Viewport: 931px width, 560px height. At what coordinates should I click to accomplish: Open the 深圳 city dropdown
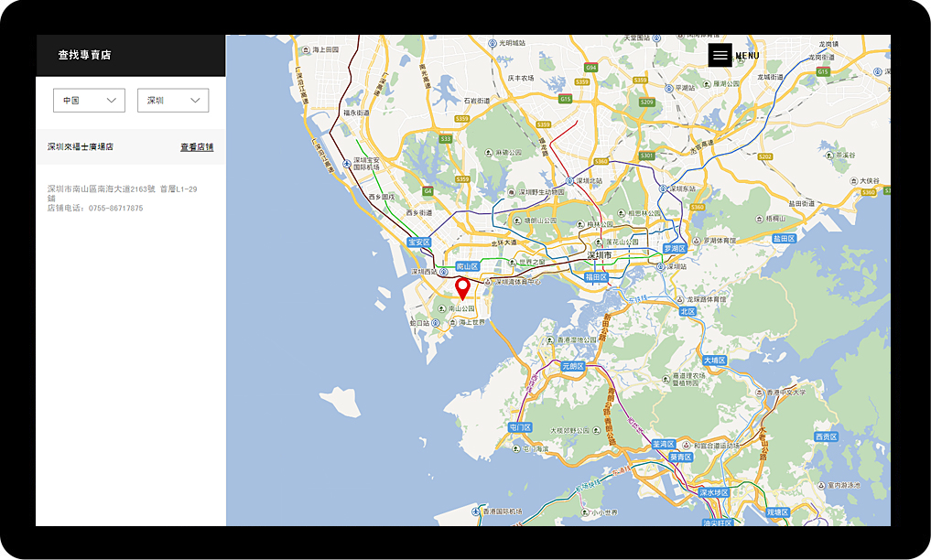[173, 101]
